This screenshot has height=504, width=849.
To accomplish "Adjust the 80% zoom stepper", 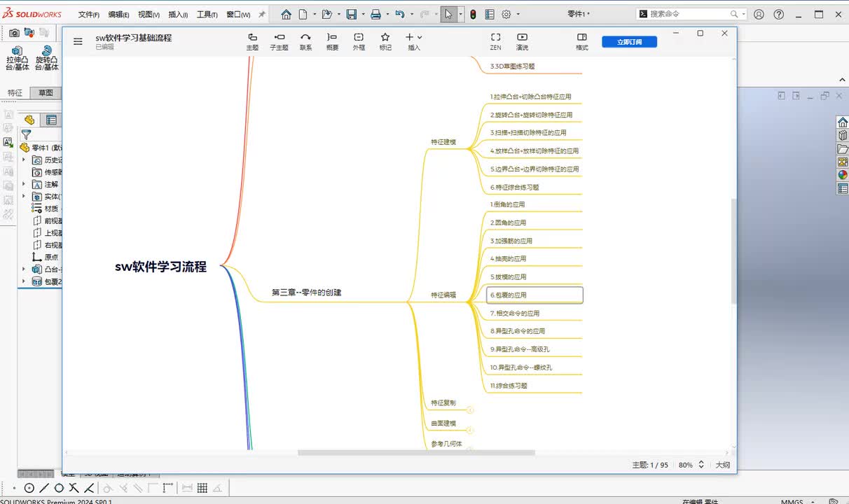I will (x=701, y=465).
